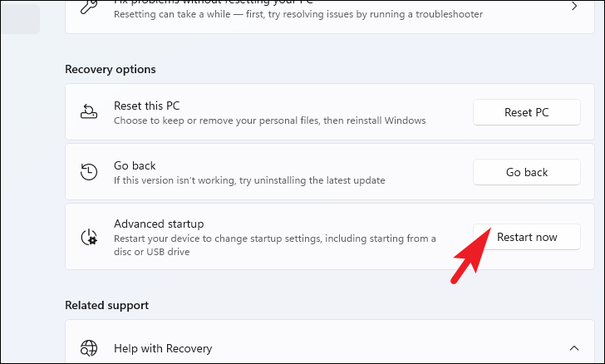Click the 'Restart your device to change startup' description

[275, 245]
